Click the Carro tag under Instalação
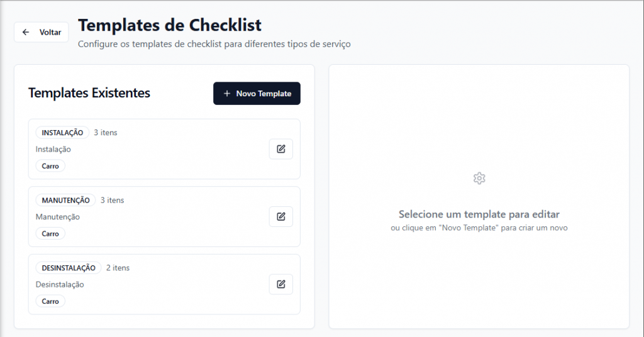The height and width of the screenshot is (337, 644). click(50, 166)
